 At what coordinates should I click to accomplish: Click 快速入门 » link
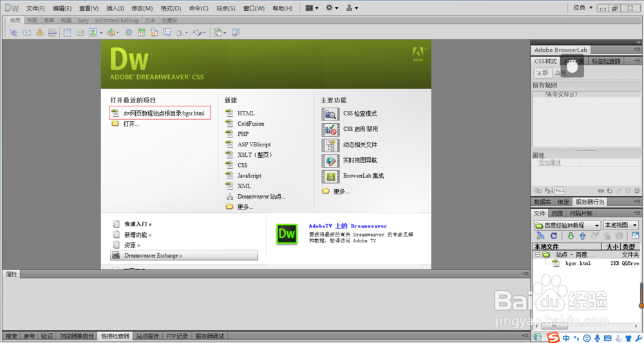pyautogui.click(x=138, y=224)
